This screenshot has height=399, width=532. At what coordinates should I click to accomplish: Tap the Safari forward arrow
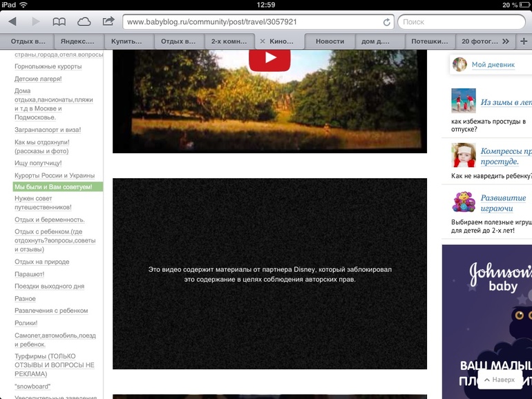[35, 22]
